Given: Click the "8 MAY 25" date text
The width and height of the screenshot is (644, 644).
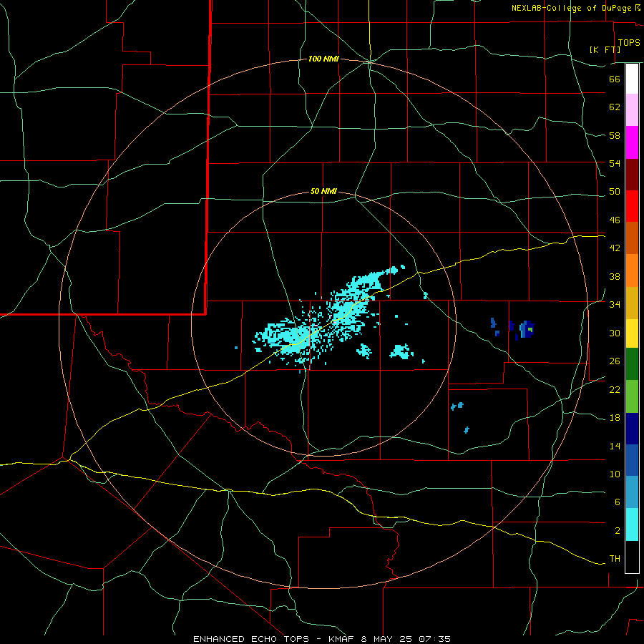Looking at the screenshot, I should (388, 639).
